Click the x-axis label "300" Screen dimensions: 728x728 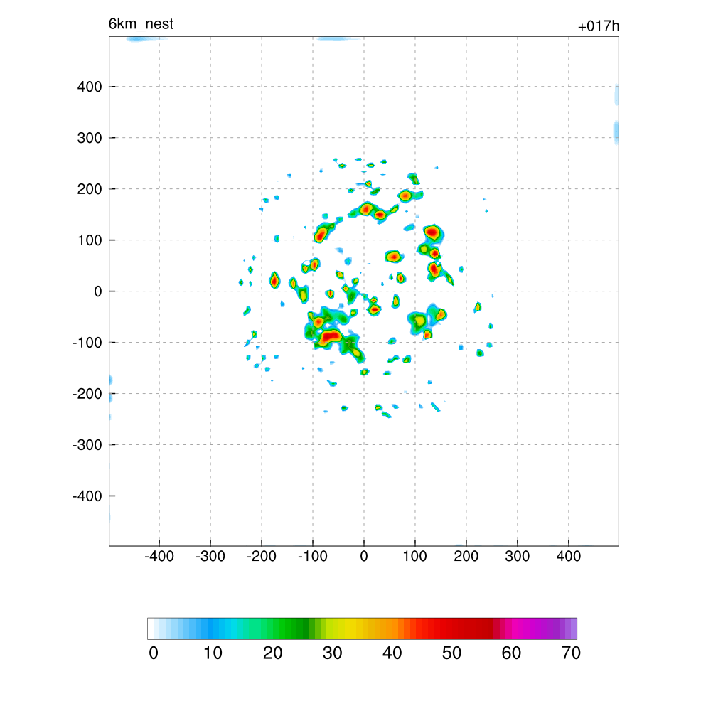click(x=518, y=556)
